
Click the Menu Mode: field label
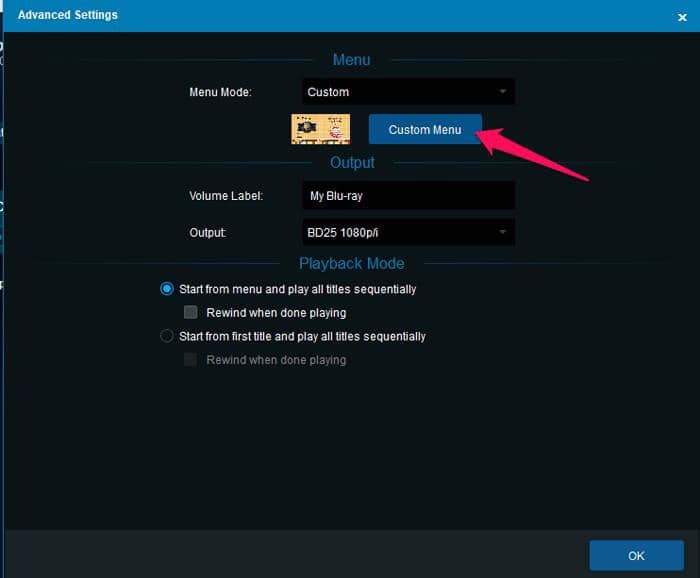221,92
